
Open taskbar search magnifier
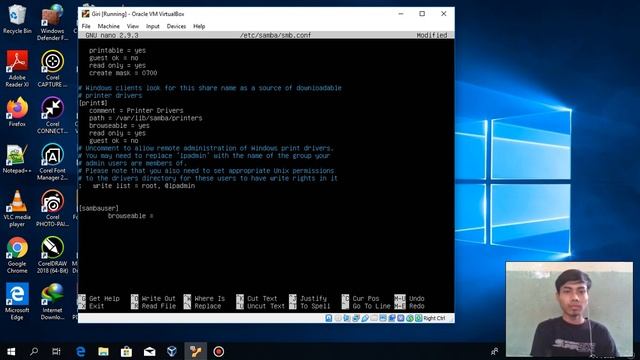[34, 351]
